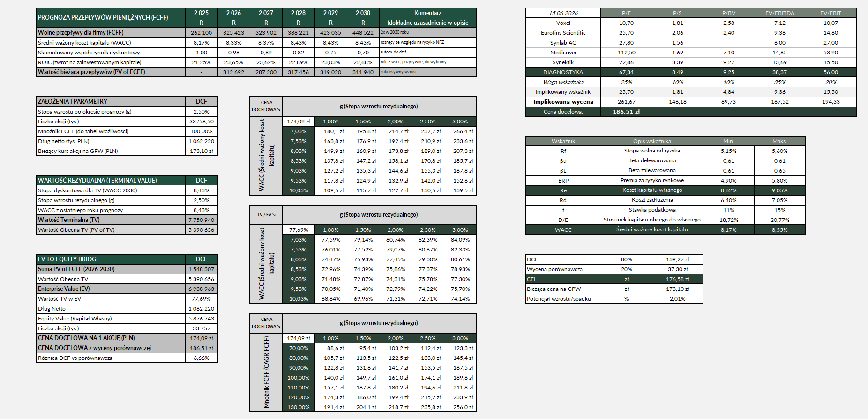Image resolution: width=868 pixels, height=419 pixels.
Task: Click the 100,00% Mnożnik FCFF row label
Action: (x=299, y=378)
